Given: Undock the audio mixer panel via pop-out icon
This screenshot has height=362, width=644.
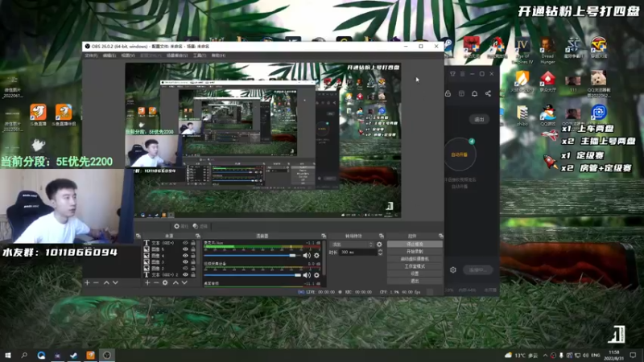Looking at the screenshot, I should [324, 236].
